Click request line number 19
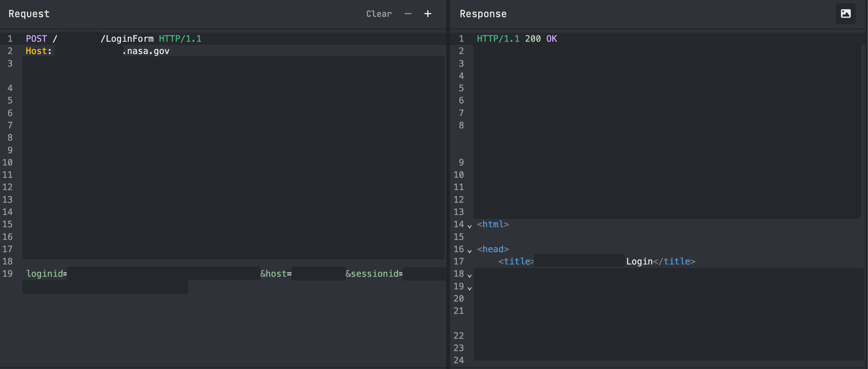This screenshot has height=369, width=868. [7, 274]
